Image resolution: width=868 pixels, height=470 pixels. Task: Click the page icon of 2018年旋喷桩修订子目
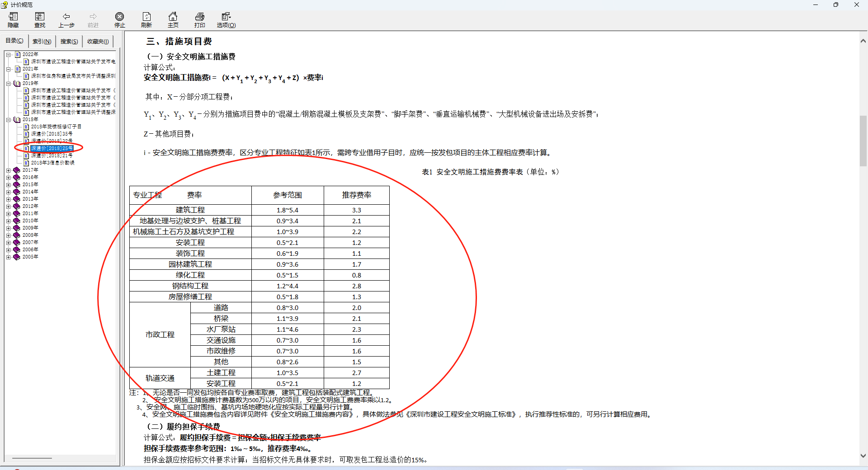point(26,127)
